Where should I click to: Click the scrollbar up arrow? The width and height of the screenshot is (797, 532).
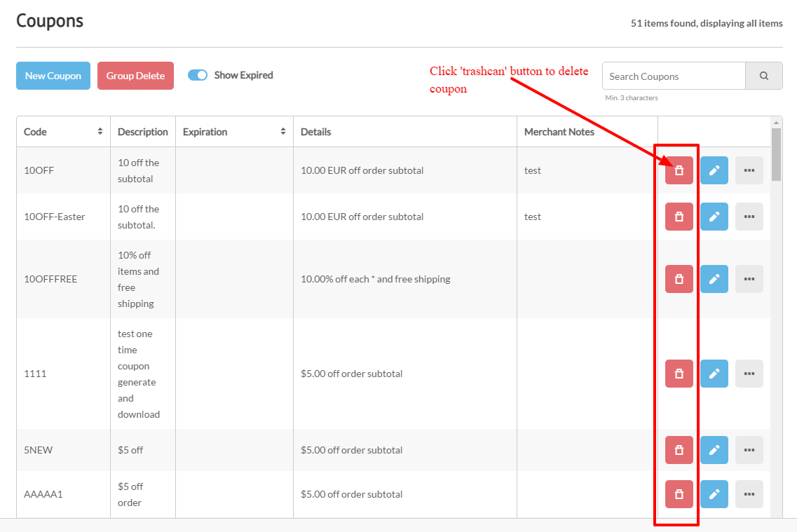pos(776,123)
